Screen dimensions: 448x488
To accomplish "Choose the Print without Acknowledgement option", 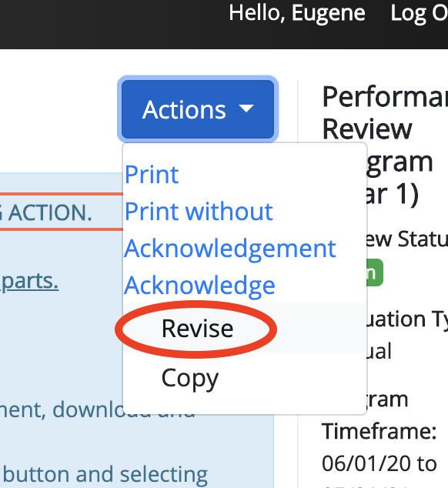I will [230, 229].
